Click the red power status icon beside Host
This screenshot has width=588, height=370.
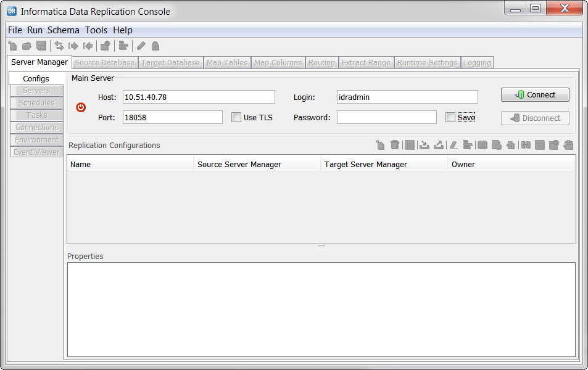pyautogui.click(x=81, y=107)
